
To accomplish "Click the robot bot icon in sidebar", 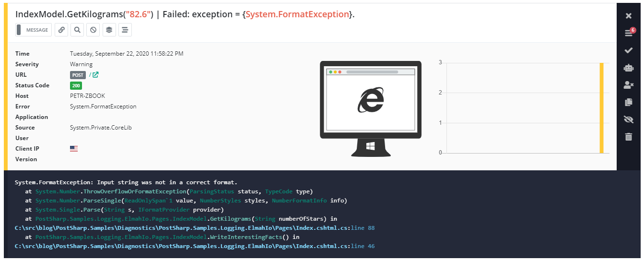I will tap(629, 68).
